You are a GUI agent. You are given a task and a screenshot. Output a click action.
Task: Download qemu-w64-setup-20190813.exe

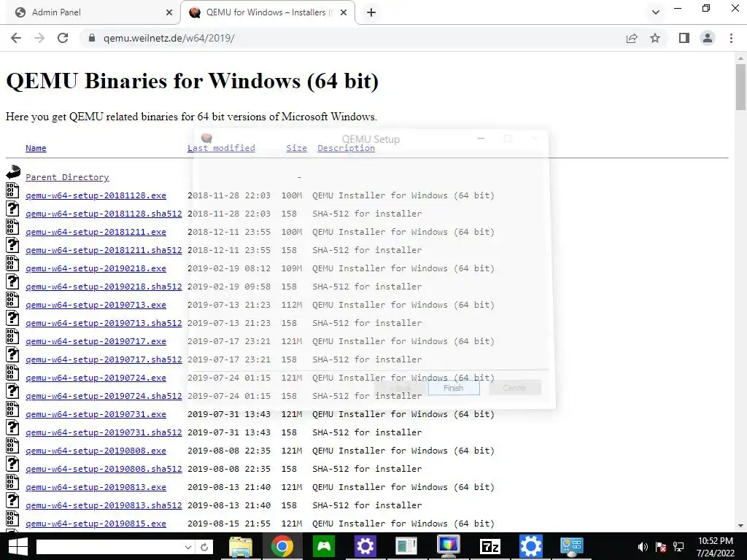tap(96, 487)
